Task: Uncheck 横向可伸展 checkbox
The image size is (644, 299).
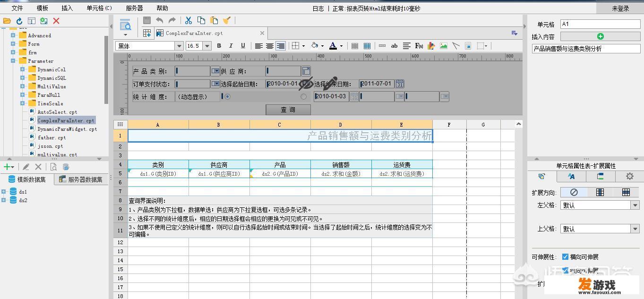Action: [565, 257]
